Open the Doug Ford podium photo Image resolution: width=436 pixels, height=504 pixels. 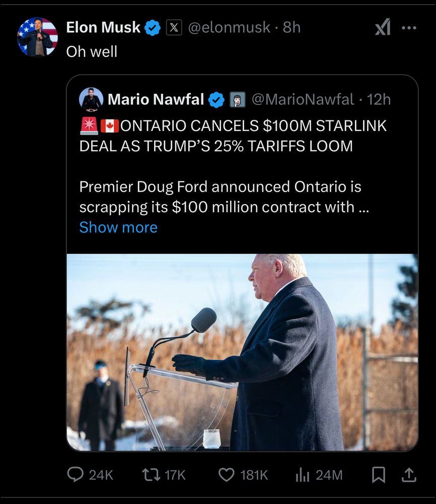(242, 352)
